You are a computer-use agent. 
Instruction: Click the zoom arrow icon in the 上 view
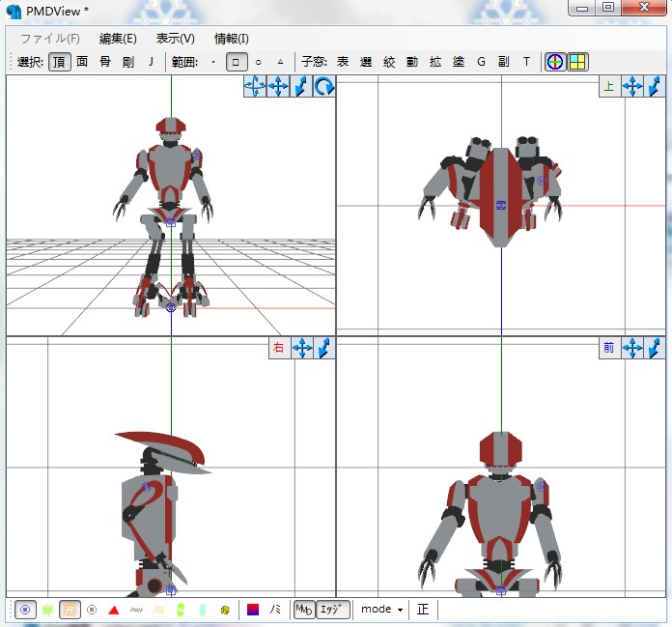tap(655, 86)
